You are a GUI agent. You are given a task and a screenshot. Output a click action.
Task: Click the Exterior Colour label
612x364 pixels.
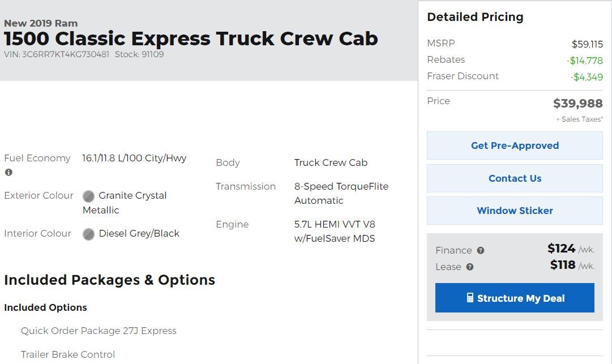(38, 195)
